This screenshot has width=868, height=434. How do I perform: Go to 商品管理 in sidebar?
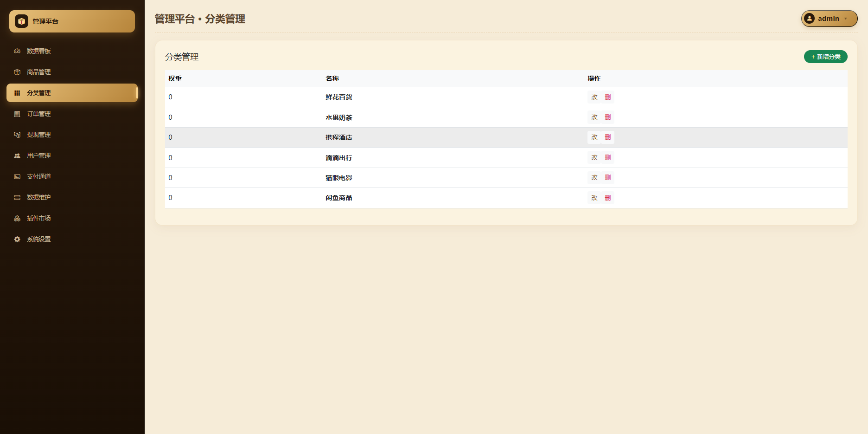point(72,72)
